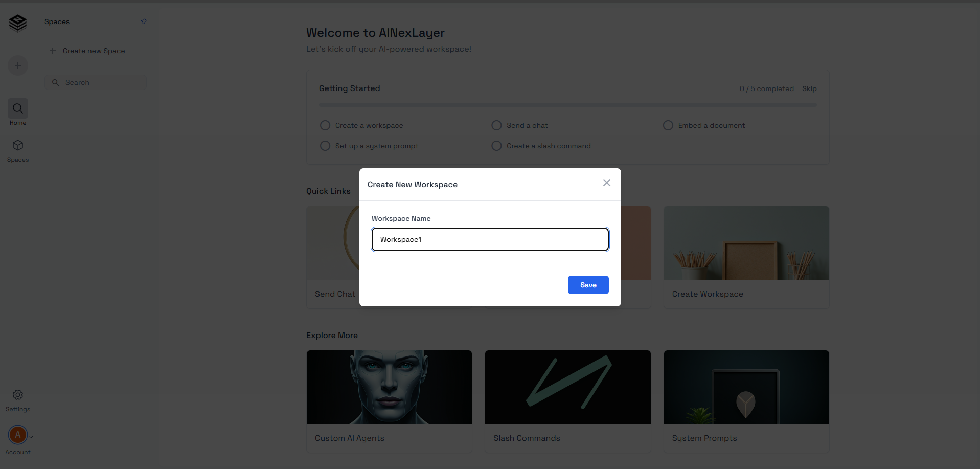
Task: Click the Account avatar icon
Action: [18, 435]
